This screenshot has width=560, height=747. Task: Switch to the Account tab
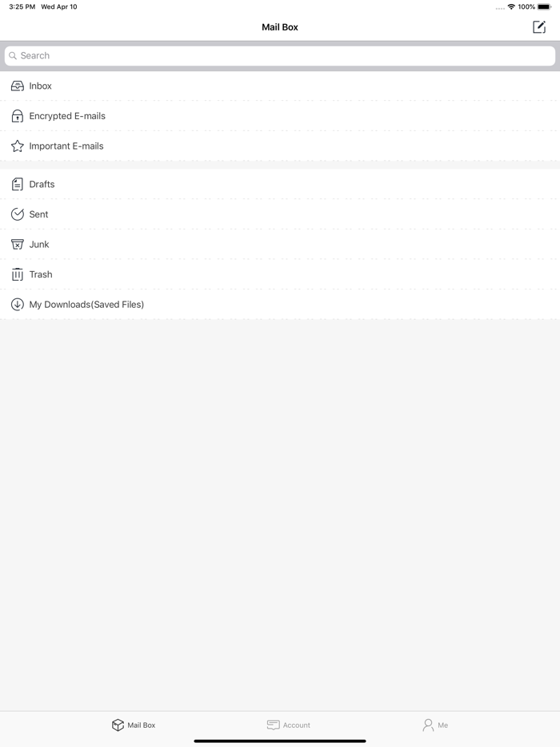(288, 725)
